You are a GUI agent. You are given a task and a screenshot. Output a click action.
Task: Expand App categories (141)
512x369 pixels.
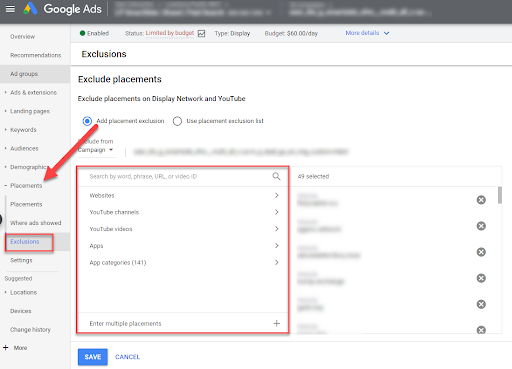point(183,263)
